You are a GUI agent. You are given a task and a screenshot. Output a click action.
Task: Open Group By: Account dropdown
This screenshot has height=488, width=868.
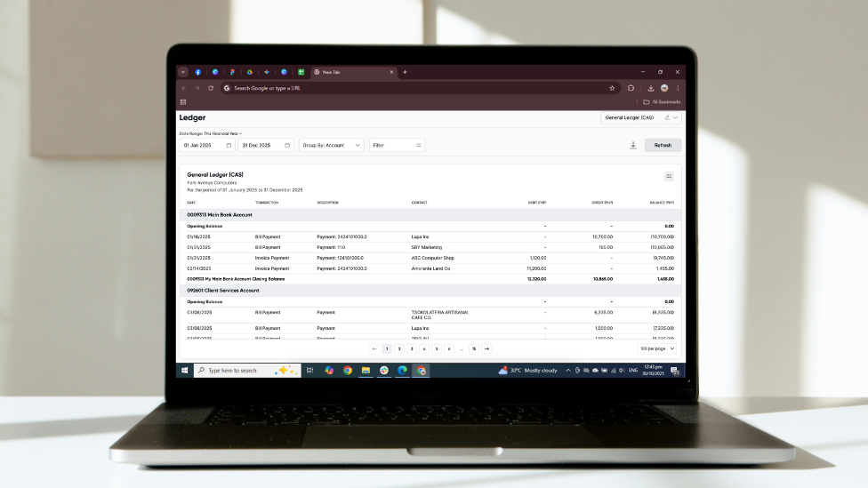[331, 145]
